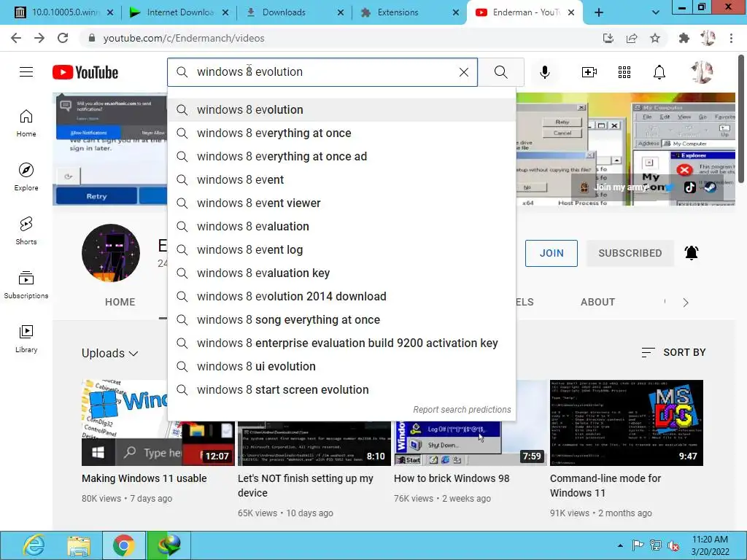Image resolution: width=747 pixels, height=560 pixels.
Task: Open Internet Explorer from taskbar
Action: [34, 545]
